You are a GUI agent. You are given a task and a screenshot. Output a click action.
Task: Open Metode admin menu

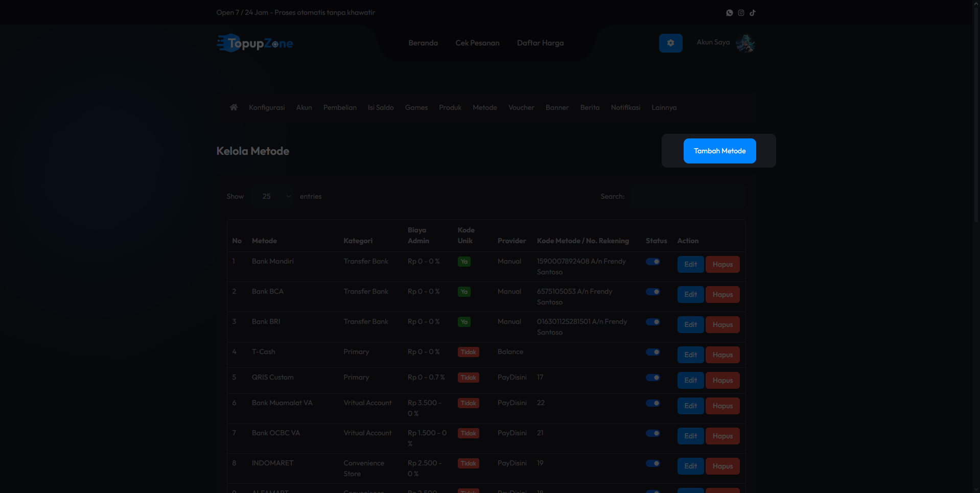pyautogui.click(x=485, y=107)
